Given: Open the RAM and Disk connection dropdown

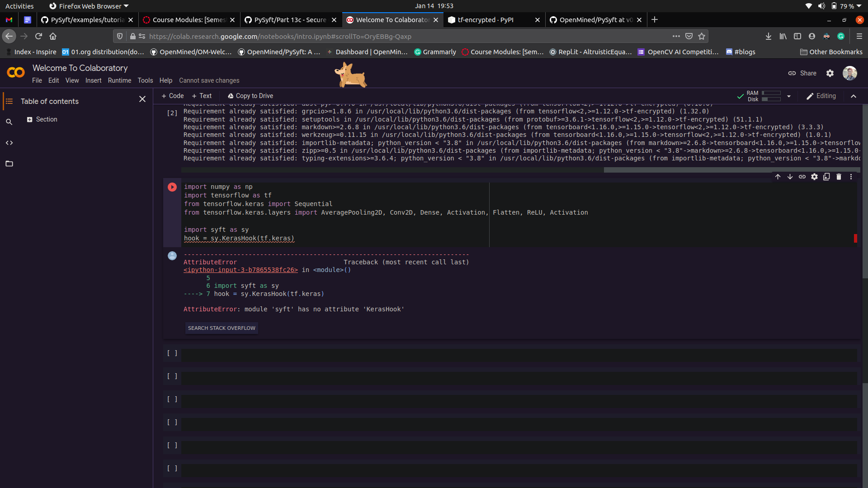Looking at the screenshot, I should 789,96.
